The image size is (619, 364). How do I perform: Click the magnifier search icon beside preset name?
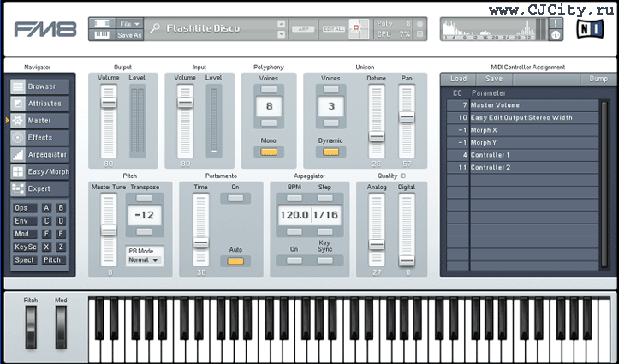[x=155, y=28]
